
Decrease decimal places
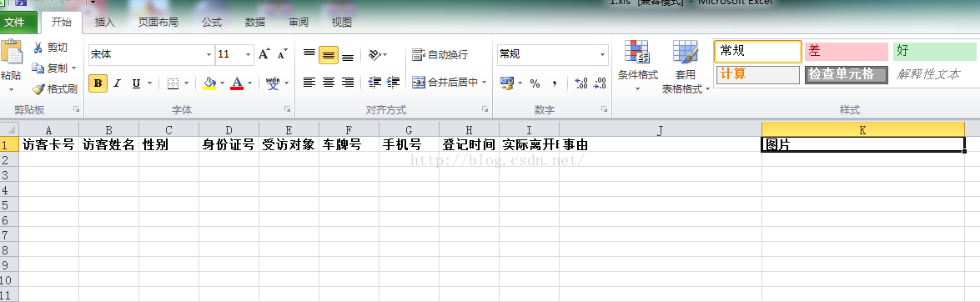pos(600,83)
